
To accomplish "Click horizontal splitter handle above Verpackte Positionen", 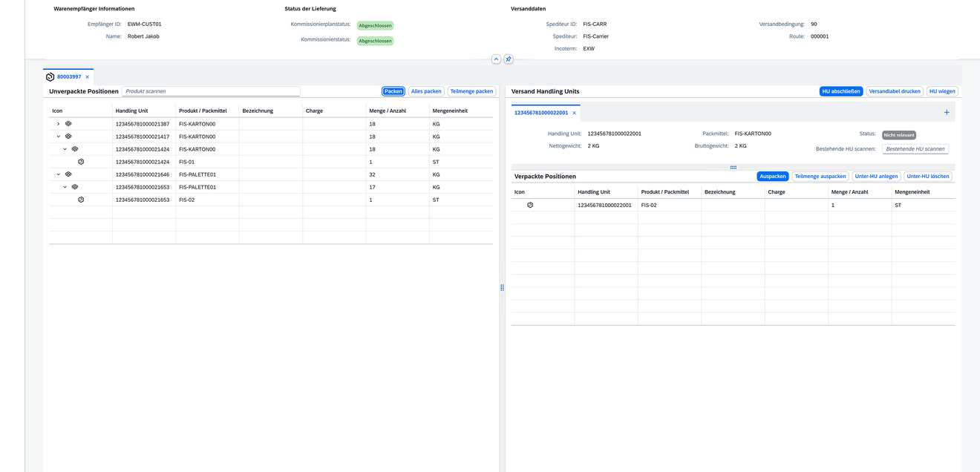I will point(733,167).
